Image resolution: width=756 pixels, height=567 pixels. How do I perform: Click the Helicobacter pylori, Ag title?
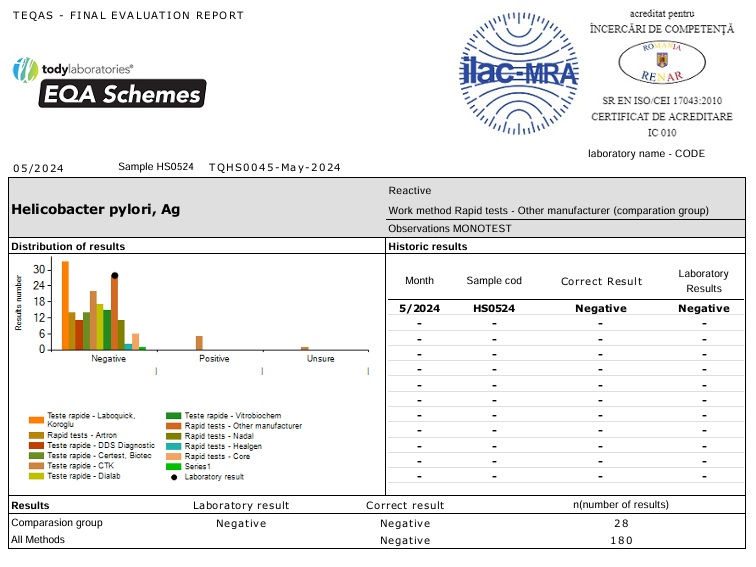coord(95,210)
